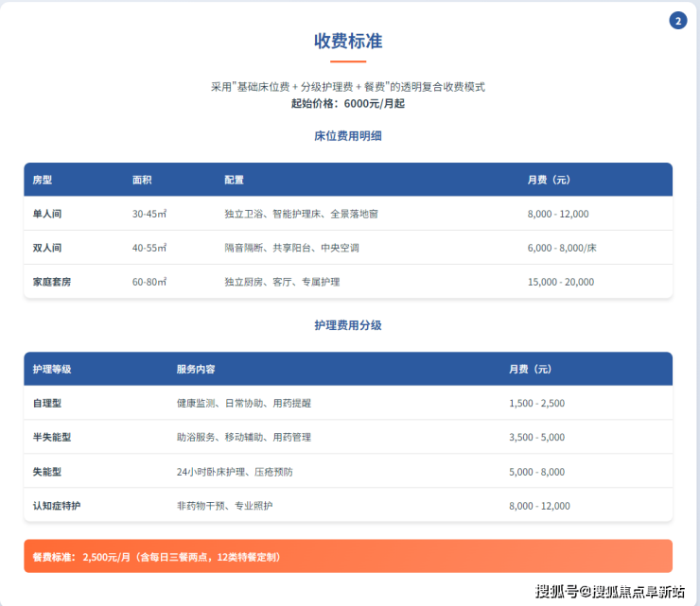The image size is (700, 606).
Task: Select the 家庭套房 row label
Action: (x=52, y=282)
